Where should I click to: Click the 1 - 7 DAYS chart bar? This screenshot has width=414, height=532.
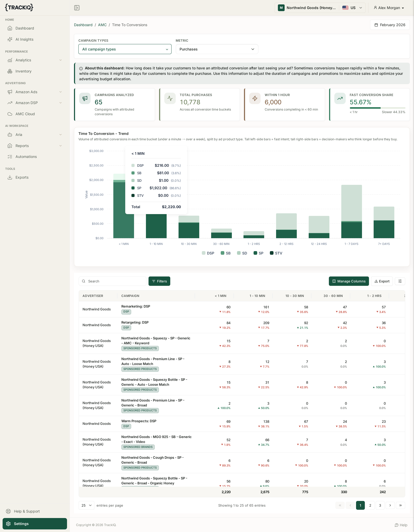[x=351, y=211]
